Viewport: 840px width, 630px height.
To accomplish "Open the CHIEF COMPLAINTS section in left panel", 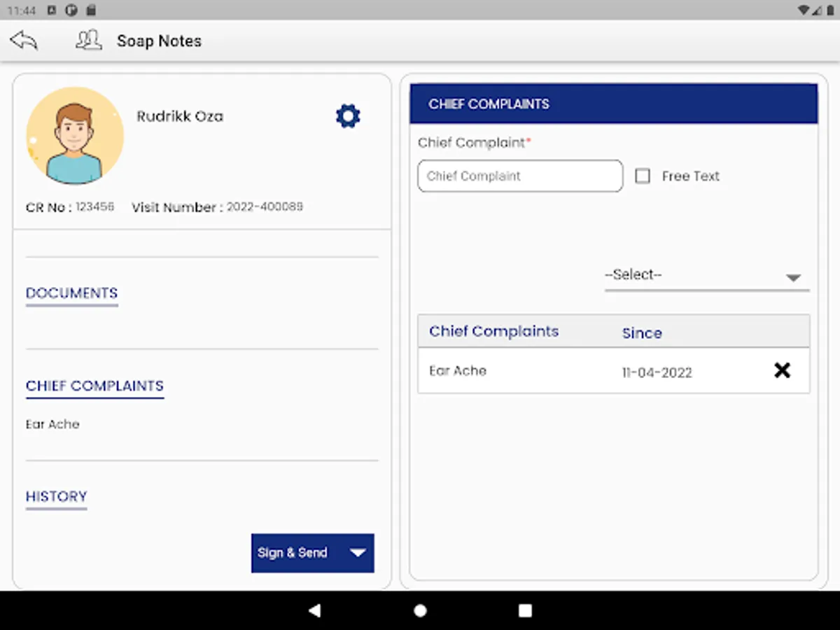I will point(94,386).
